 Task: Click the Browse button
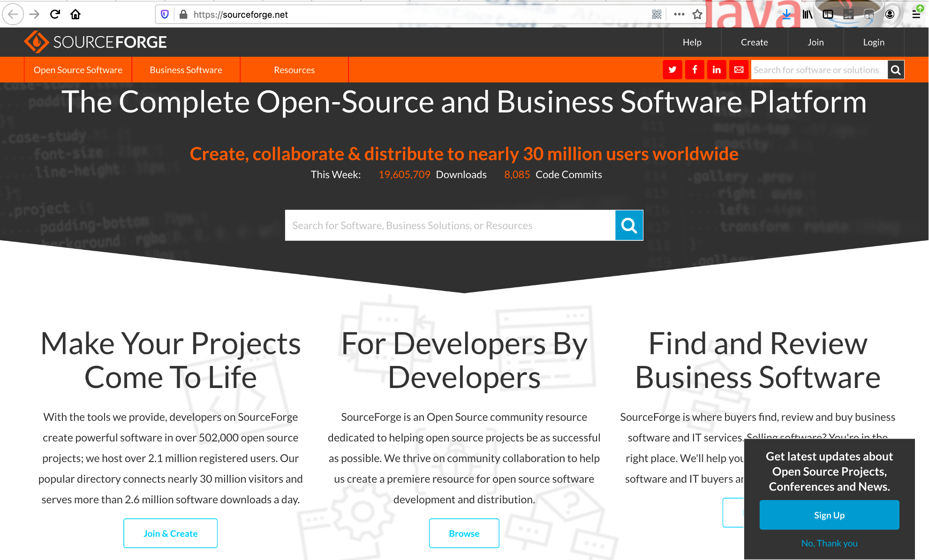464,533
